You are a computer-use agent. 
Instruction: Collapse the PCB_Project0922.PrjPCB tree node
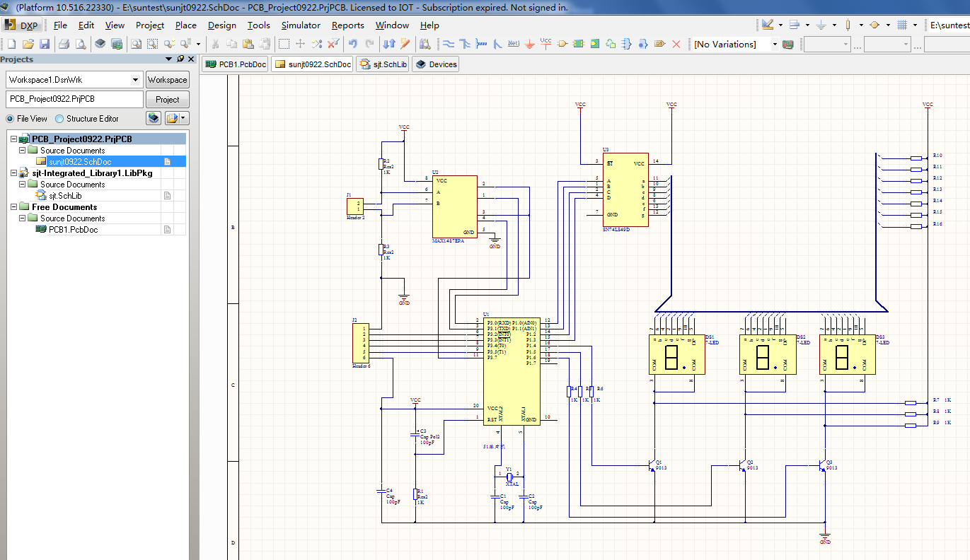[x=13, y=139]
